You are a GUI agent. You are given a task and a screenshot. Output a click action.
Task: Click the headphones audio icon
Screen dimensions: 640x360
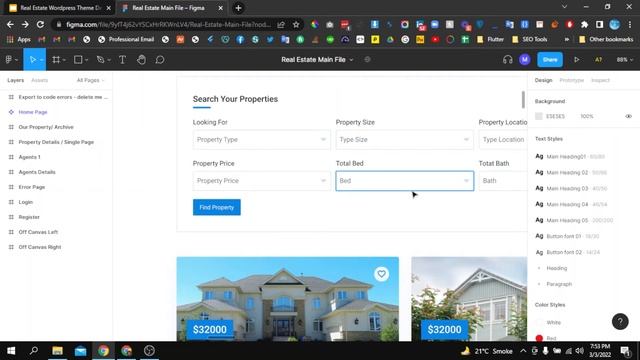coord(507,60)
